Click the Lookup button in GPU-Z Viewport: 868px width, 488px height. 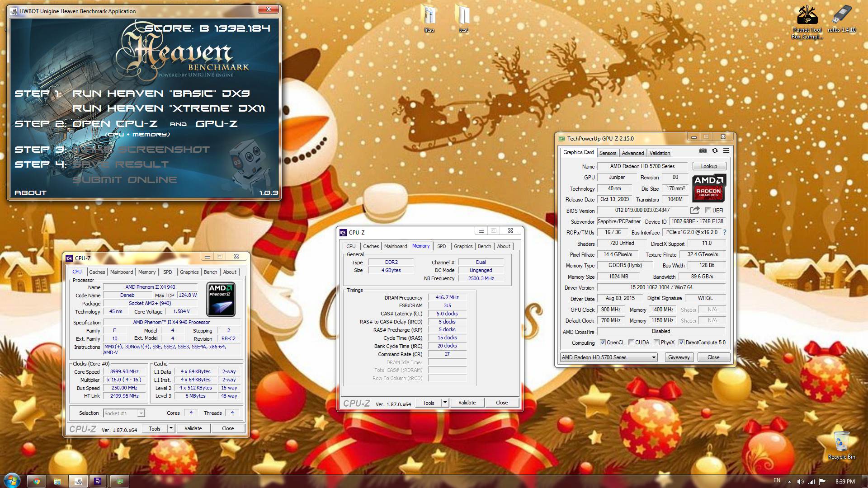click(709, 166)
